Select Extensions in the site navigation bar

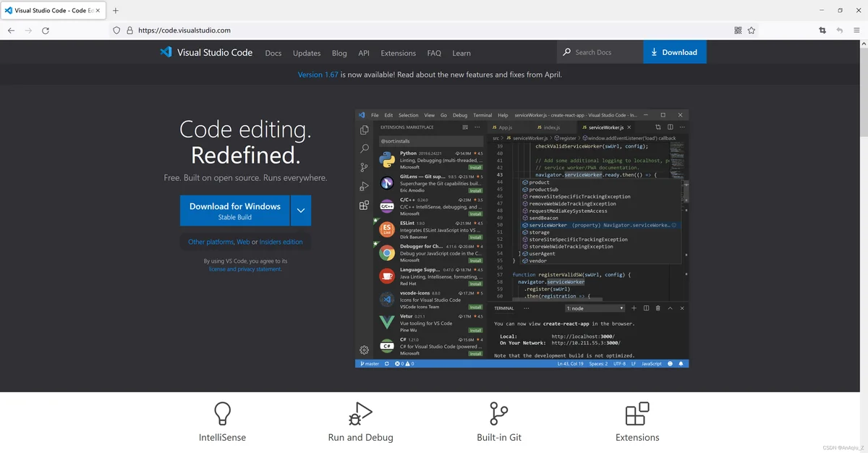tap(399, 53)
